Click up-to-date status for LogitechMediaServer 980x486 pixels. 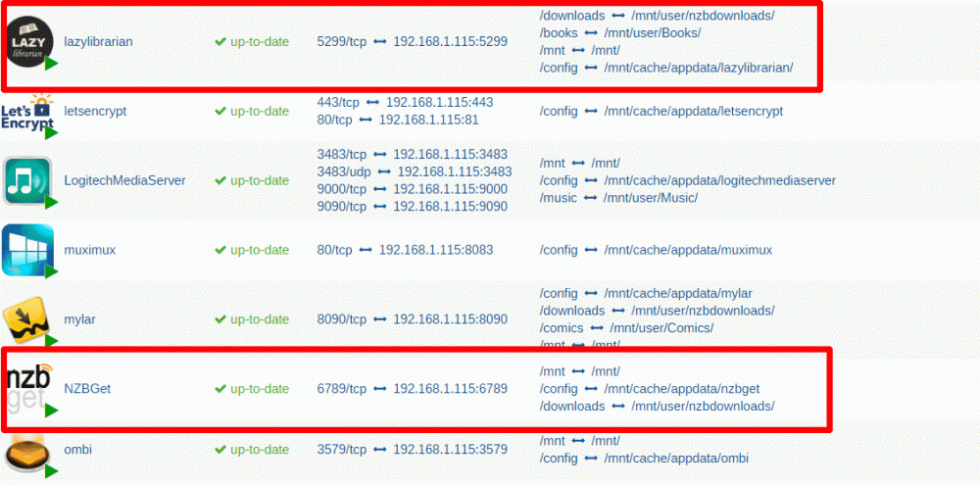point(252,180)
